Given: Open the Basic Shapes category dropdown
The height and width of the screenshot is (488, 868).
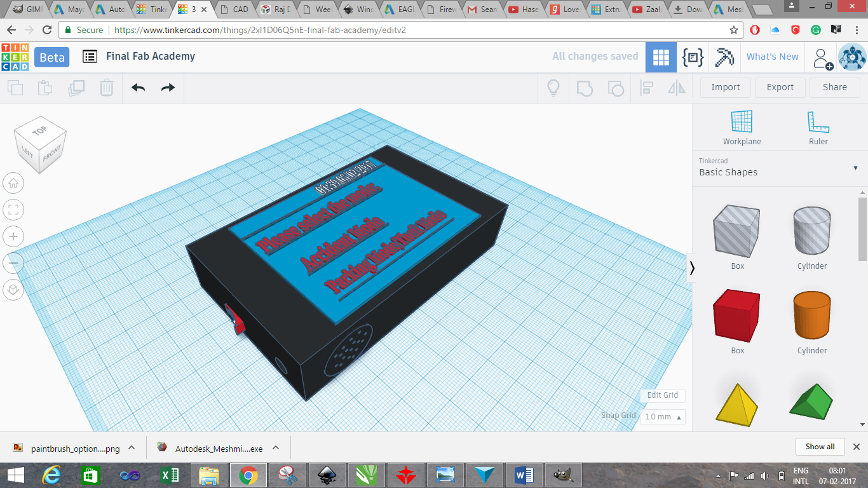Looking at the screenshot, I should pyautogui.click(x=778, y=168).
